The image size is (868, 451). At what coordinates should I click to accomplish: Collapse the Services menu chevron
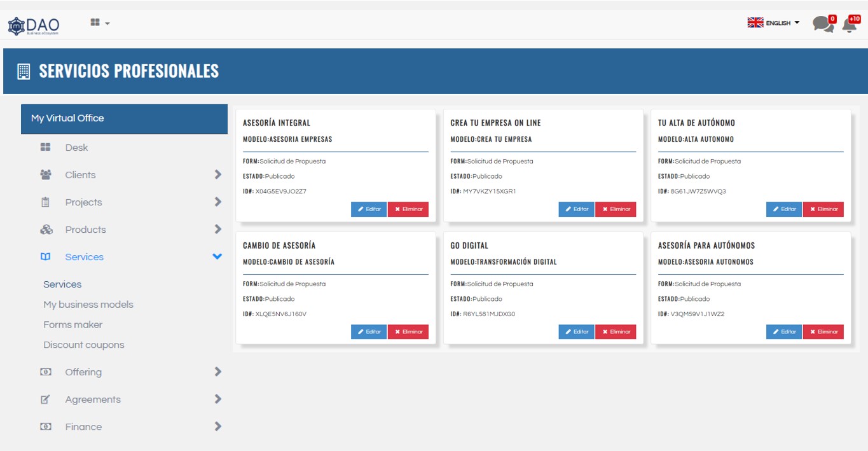217,256
